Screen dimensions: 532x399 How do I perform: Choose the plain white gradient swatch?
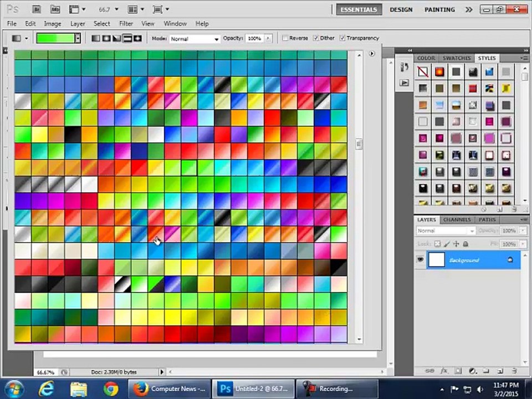click(x=89, y=184)
